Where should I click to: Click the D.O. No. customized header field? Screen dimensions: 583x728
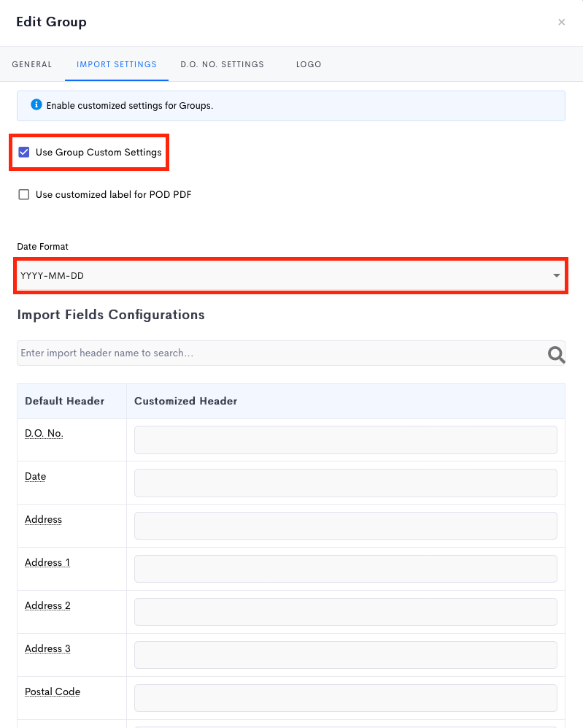coord(346,440)
